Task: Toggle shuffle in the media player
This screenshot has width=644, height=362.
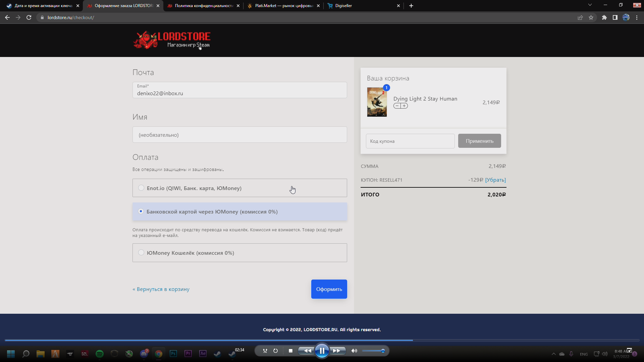Action: pyautogui.click(x=265, y=351)
